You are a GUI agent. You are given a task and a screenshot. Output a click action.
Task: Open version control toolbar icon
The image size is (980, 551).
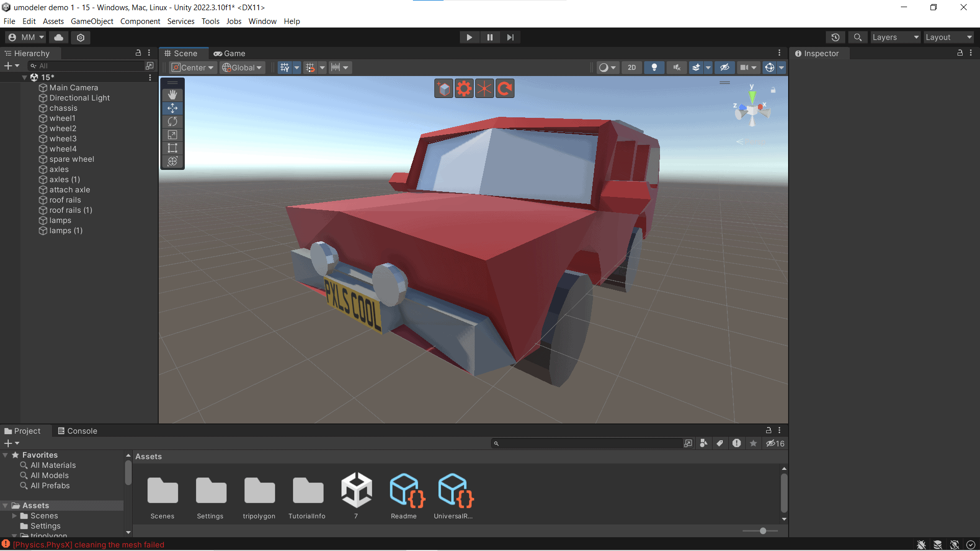[x=81, y=37]
